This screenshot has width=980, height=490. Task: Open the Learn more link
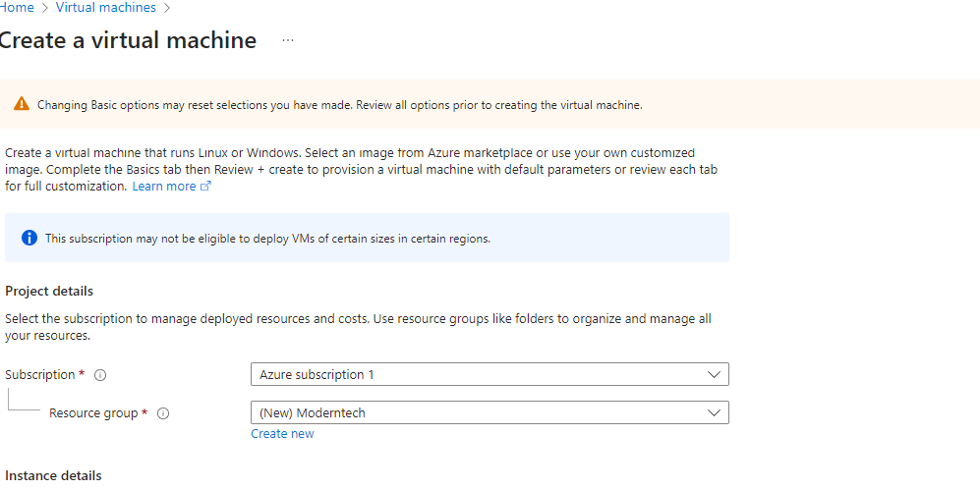(x=164, y=187)
